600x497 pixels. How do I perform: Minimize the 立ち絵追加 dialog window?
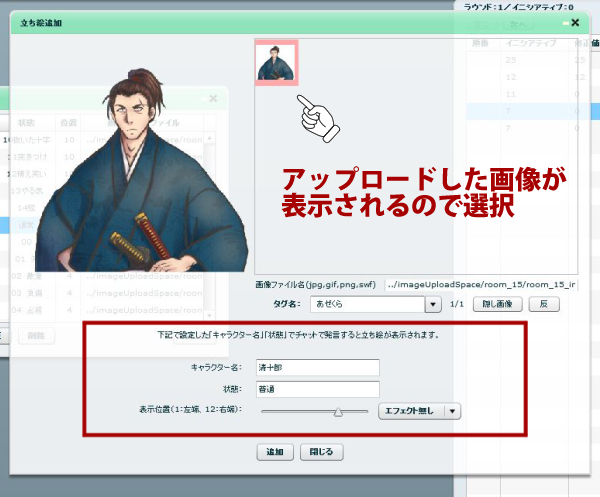click(565, 22)
